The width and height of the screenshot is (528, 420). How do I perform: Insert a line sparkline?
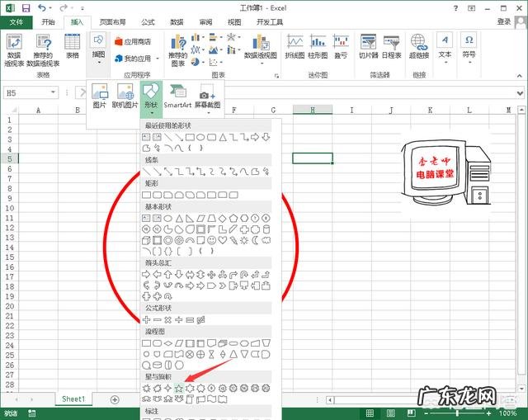point(295,46)
